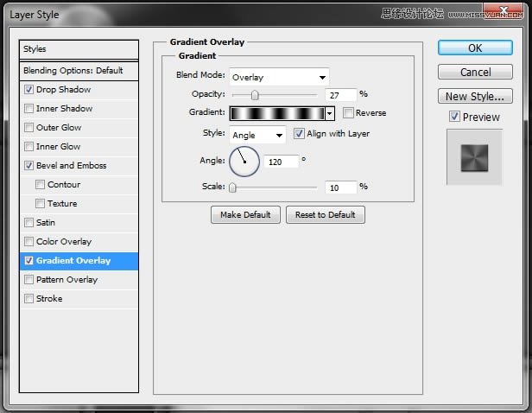Select the Inner Glow label
The height and width of the screenshot is (413, 532).
pos(59,147)
